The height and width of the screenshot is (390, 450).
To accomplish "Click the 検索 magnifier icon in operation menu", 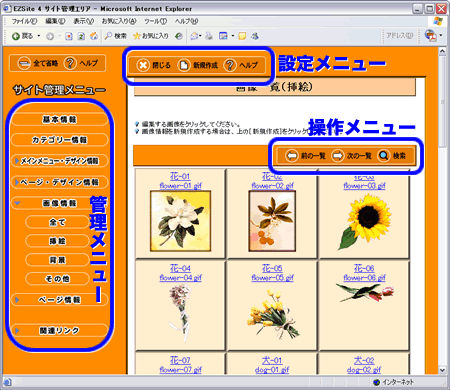I will 383,155.
